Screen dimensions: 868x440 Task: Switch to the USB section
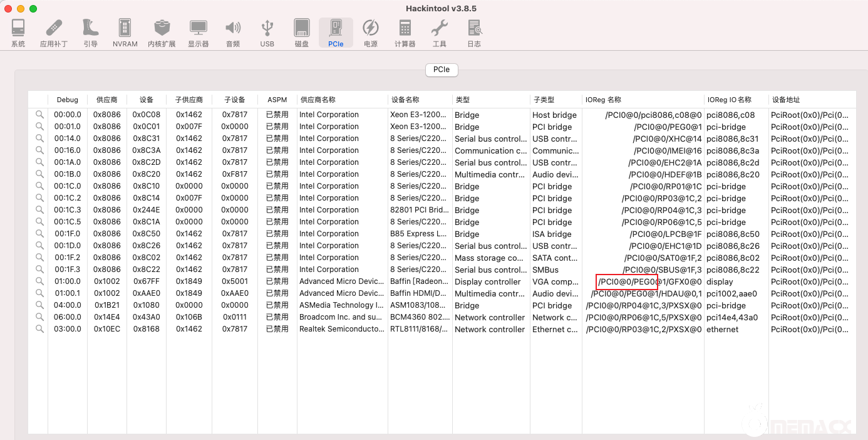[267, 33]
